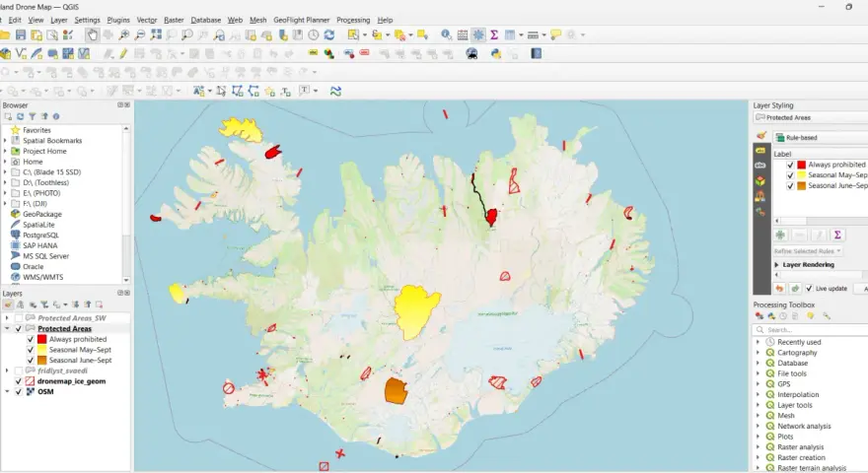Viewport: 868px width, 473px height.
Task: Open 3D View tab in Layer Styling
Action: (760, 181)
